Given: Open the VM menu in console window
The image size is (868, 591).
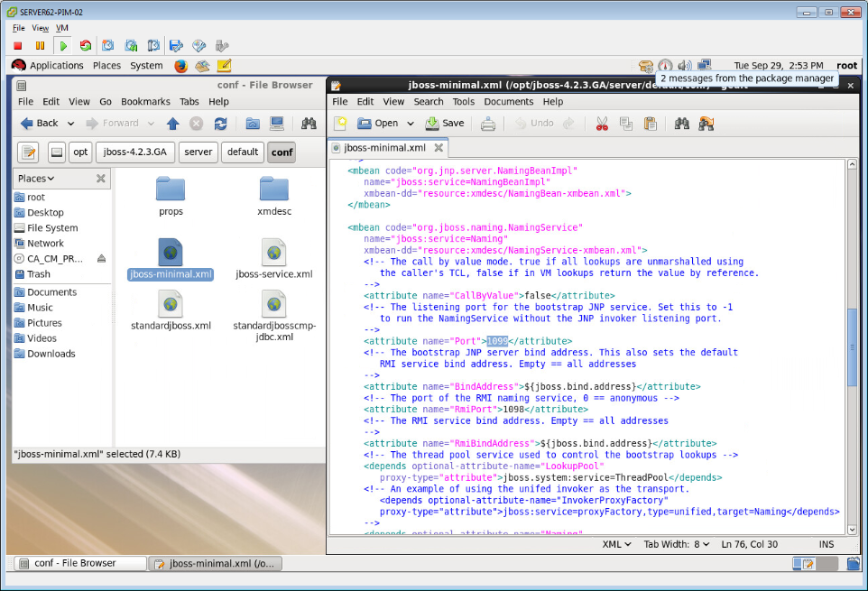Looking at the screenshot, I should point(62,28).
